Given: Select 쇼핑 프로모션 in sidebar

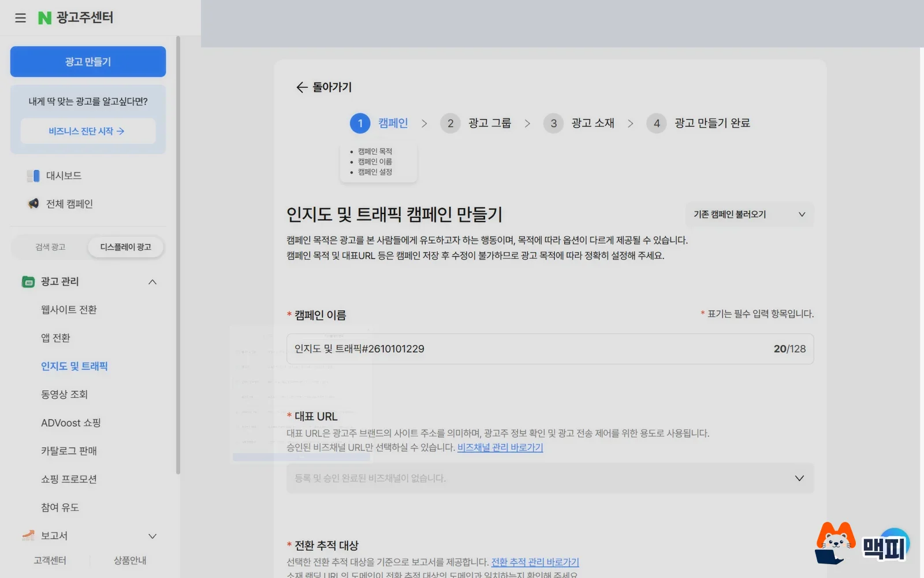Looking at the screenshot, I should (x=69, y=479).
